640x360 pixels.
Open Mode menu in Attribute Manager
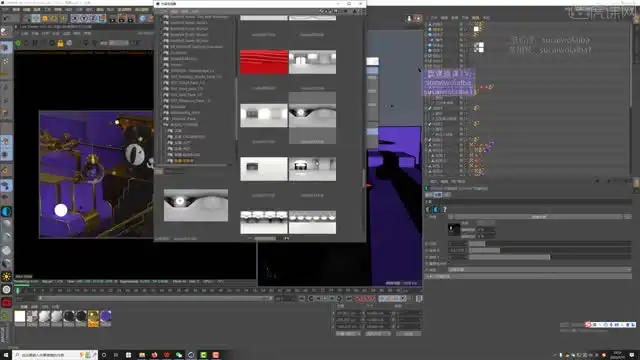[434, 181]
